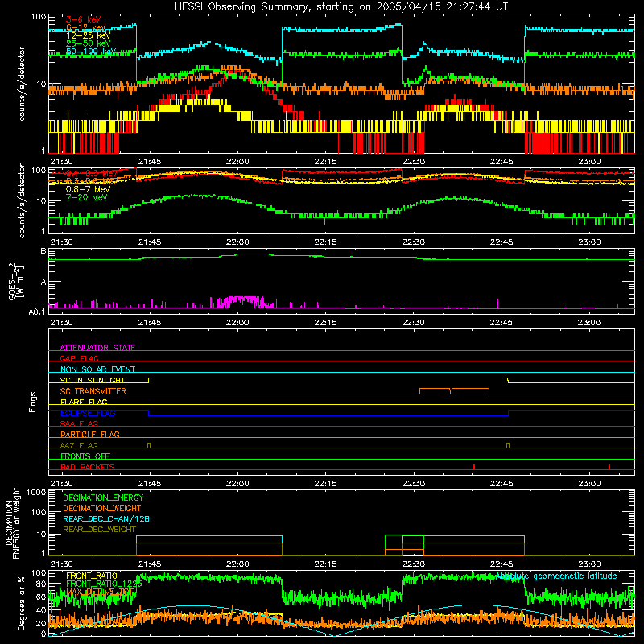Click the HESSI Observing Summary title text
Image resolution: width=644 pixels, height=644 pixels.
coord(341,7)
